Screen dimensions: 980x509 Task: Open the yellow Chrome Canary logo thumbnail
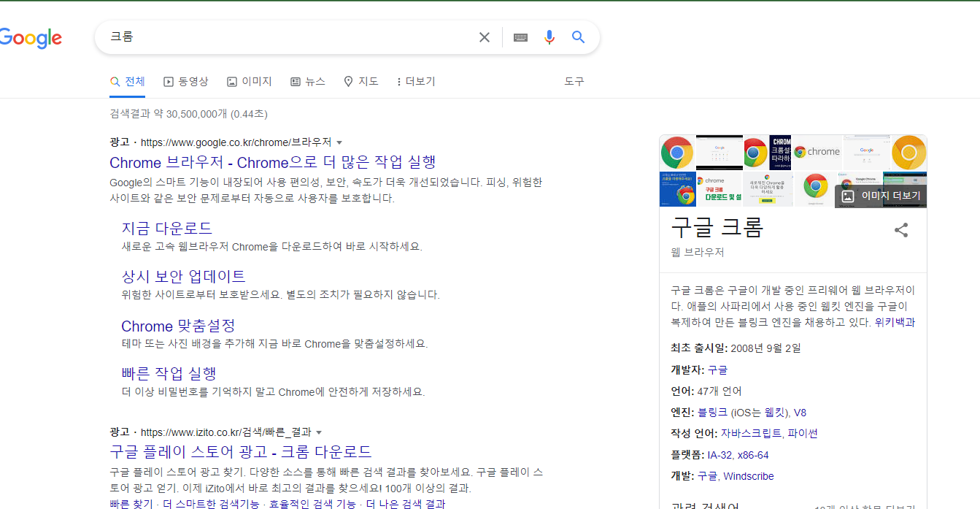[x=909, y=152]
